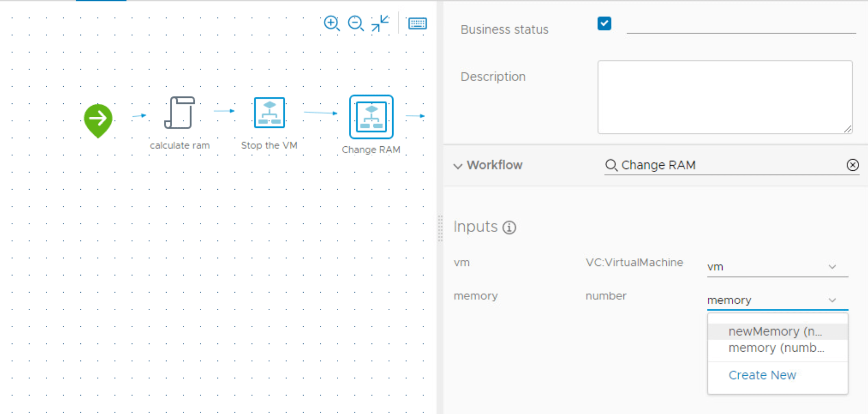Click the number type text
Image resolution: width=868 pixels, height=414 pixels.
pyautogui.click(x=606, y=296)
